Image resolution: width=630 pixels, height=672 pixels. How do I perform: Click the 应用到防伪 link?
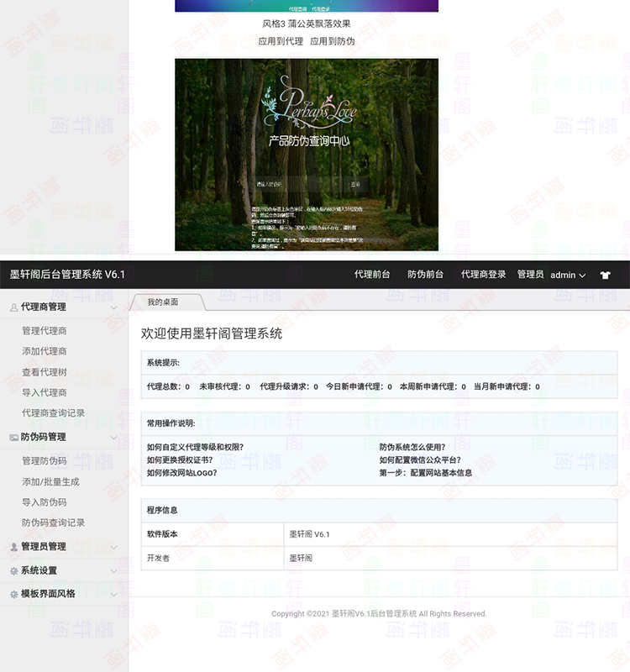click(332, 41)
